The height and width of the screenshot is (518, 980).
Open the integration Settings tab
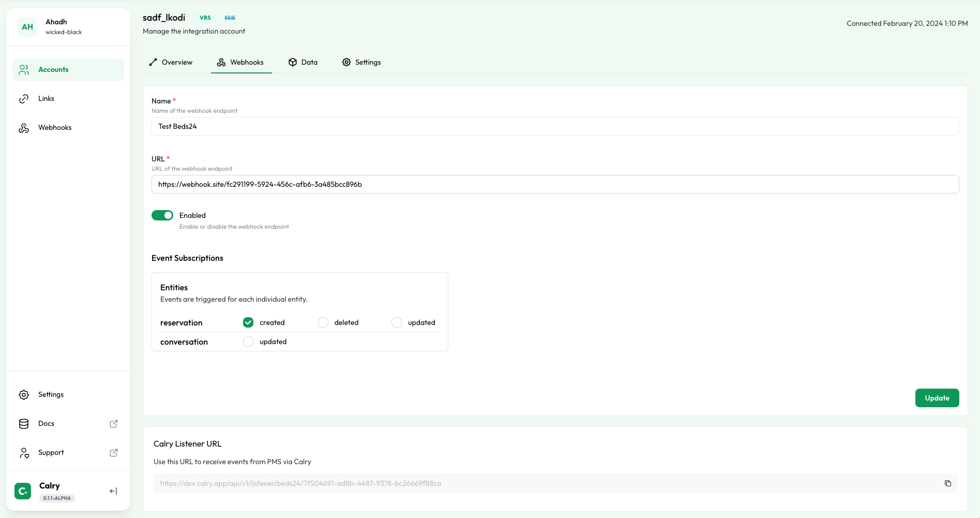click(361, 62)
